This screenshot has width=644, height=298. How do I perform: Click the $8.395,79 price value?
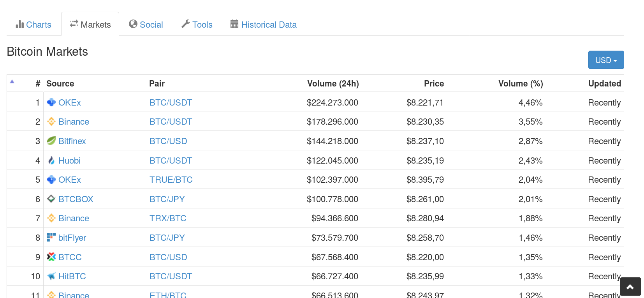pos(425,180)
